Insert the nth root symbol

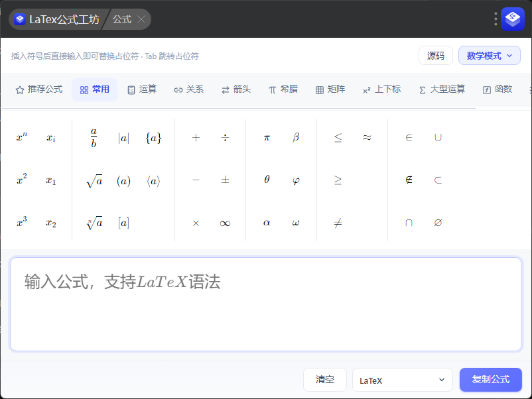[94, 223]
